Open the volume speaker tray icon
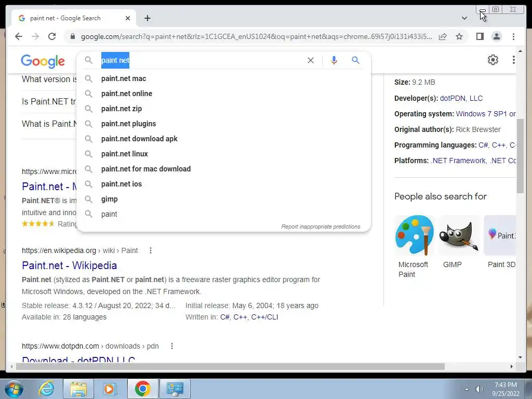532x399 pixels. (x=480, y=389)
